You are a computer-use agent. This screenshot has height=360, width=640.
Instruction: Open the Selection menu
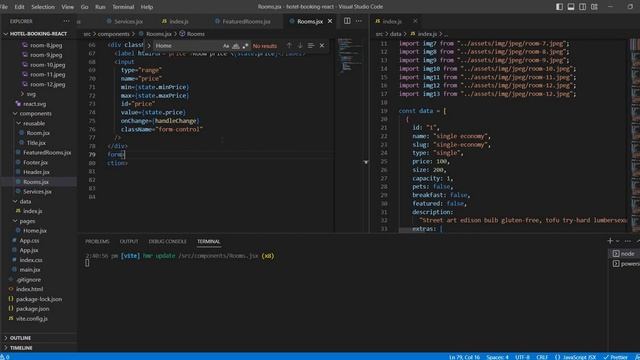click(x=43, y=7)
